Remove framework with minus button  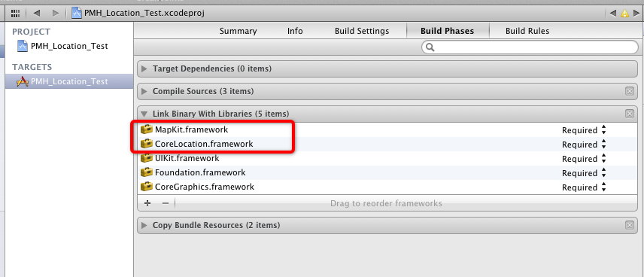165,203
